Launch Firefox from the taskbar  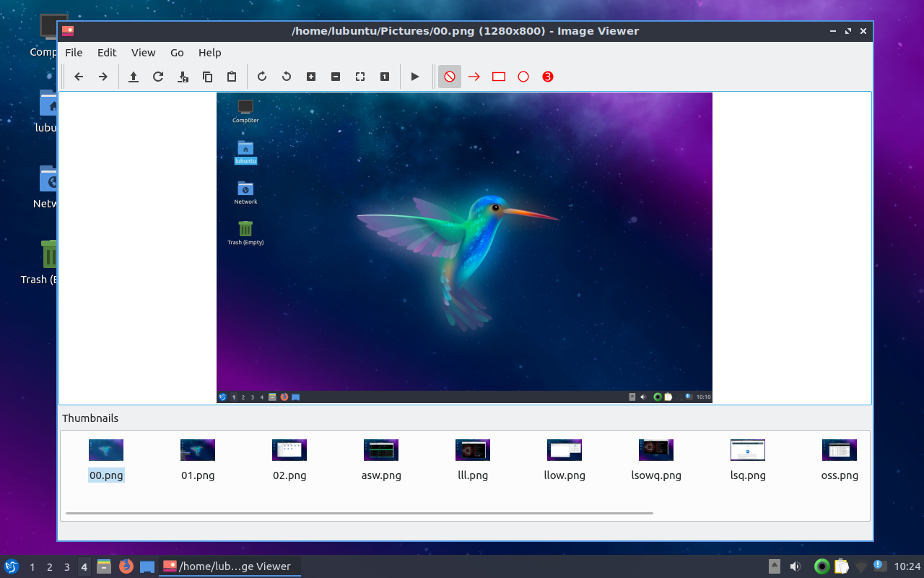[x=126, y=566]
